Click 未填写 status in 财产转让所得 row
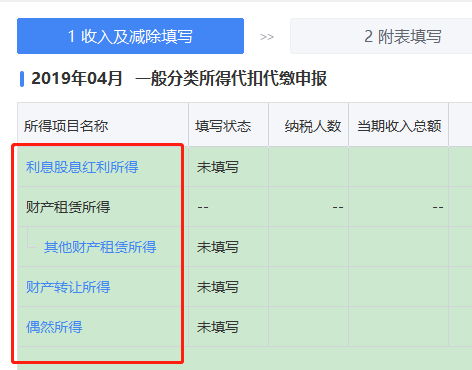This screenshot has height=370, width=472. click(218, 287)
